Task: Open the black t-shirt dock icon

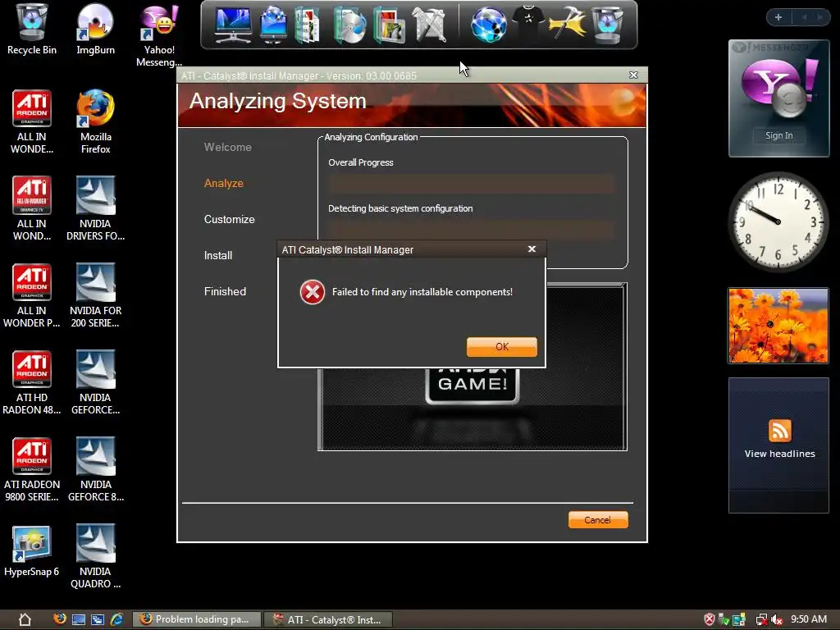Action: coord(528,21)
